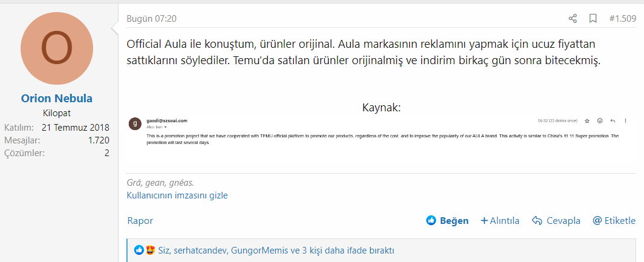Click the share icon on the post

click(x=573, y=19)
